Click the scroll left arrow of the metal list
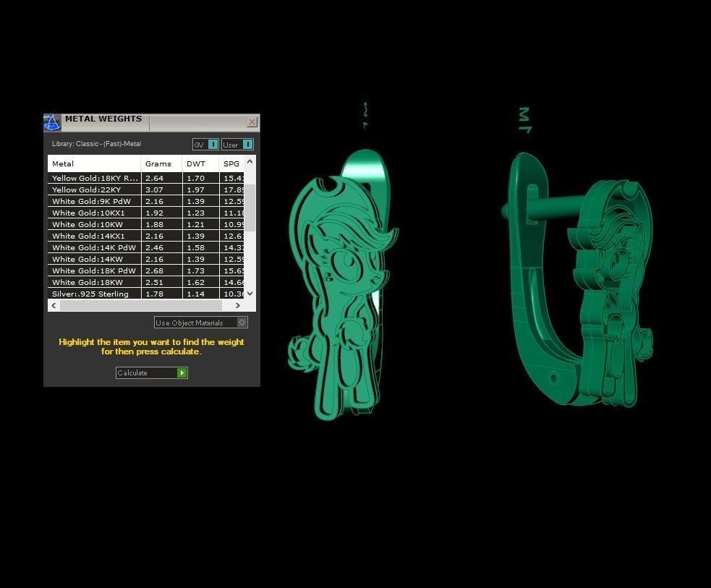 (54, 305)
